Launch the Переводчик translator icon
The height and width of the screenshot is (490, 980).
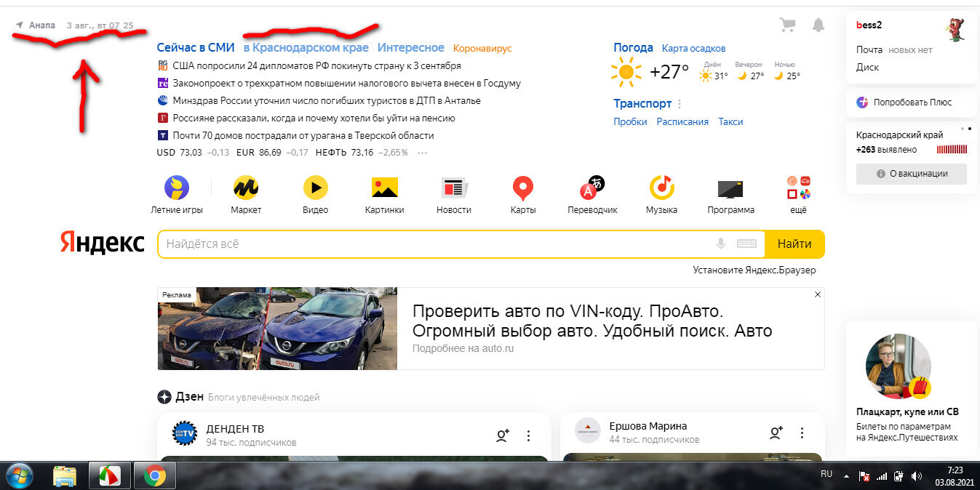point(592,188)
